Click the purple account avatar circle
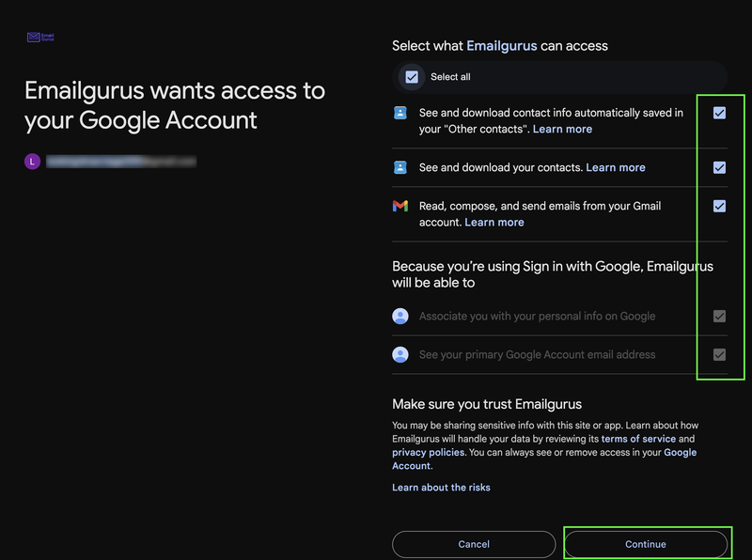 (x=33, y=162)
